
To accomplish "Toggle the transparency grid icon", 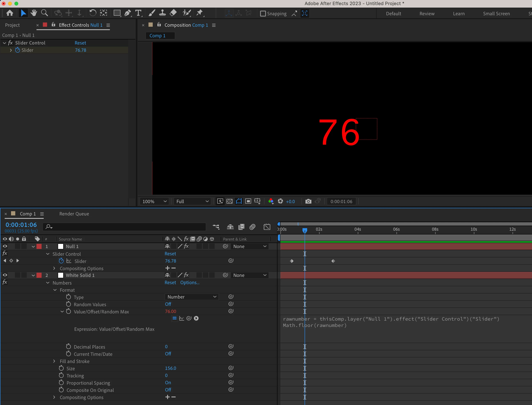I will [x=229, y=201].
